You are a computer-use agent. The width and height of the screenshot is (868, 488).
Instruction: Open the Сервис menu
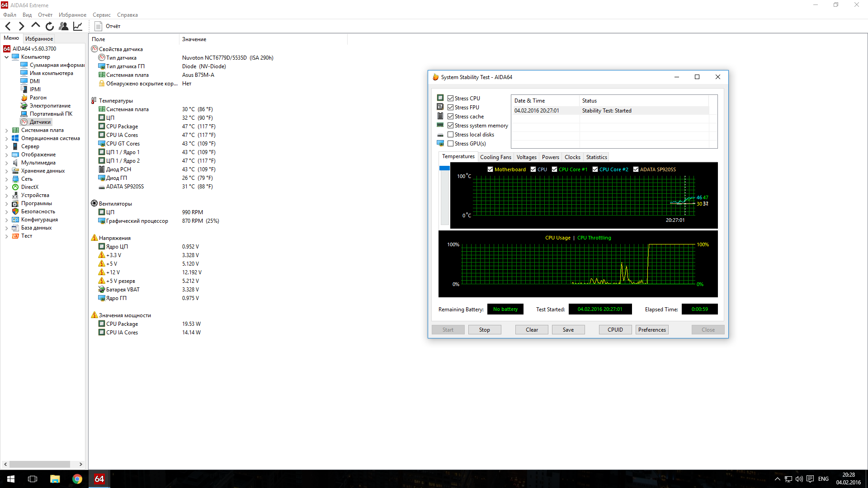tap(101, 15)
